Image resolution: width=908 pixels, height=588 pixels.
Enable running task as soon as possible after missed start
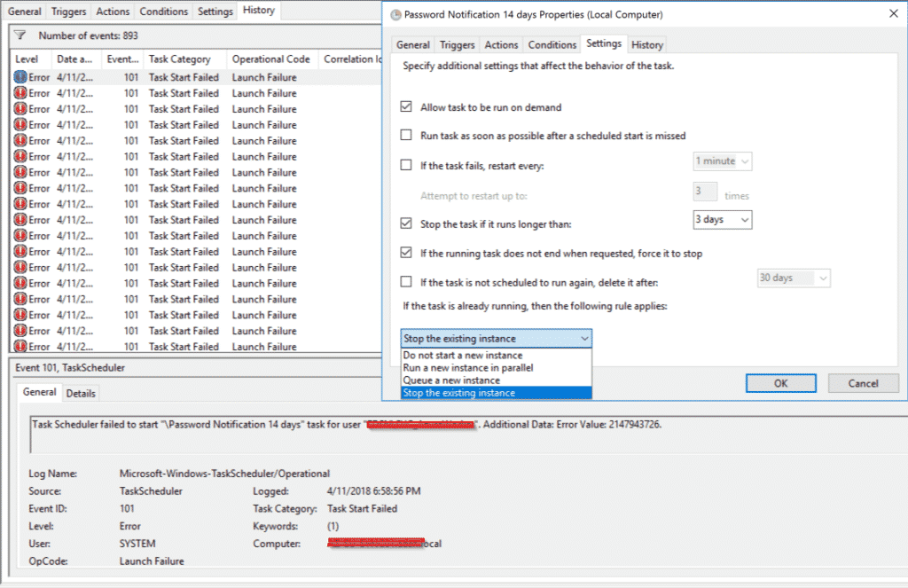click(406, 133)
